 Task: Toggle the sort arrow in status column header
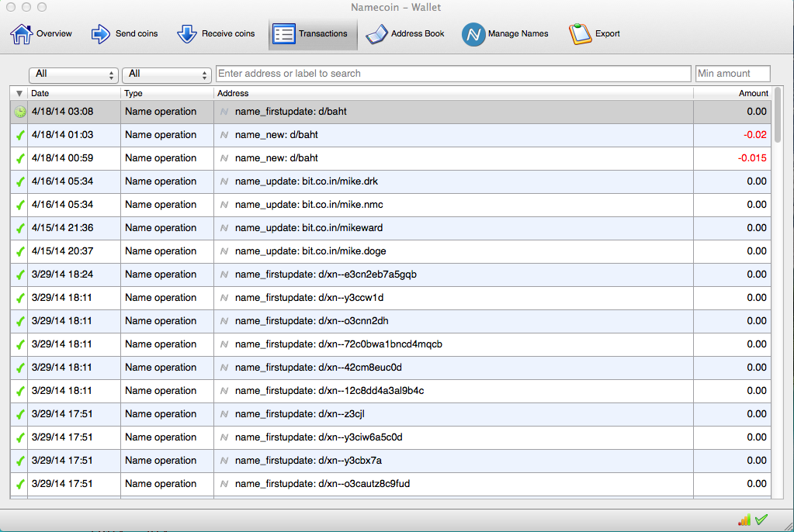click(x=19, y=94)
